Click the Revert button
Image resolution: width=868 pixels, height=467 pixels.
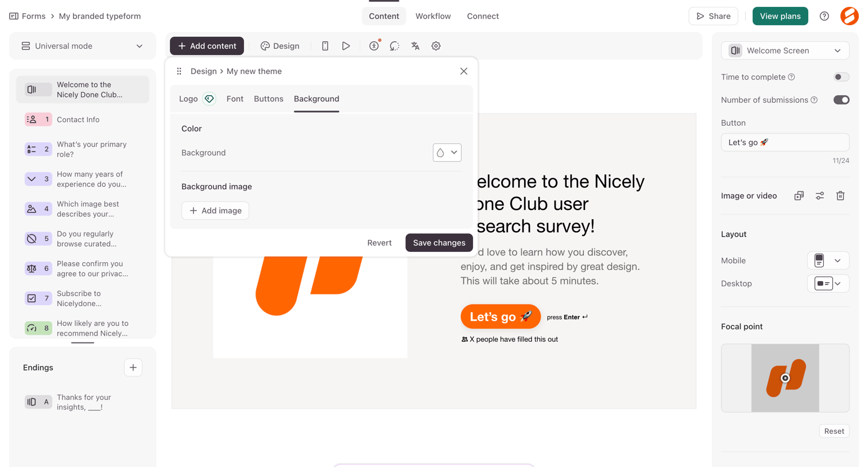click(379, 243)
